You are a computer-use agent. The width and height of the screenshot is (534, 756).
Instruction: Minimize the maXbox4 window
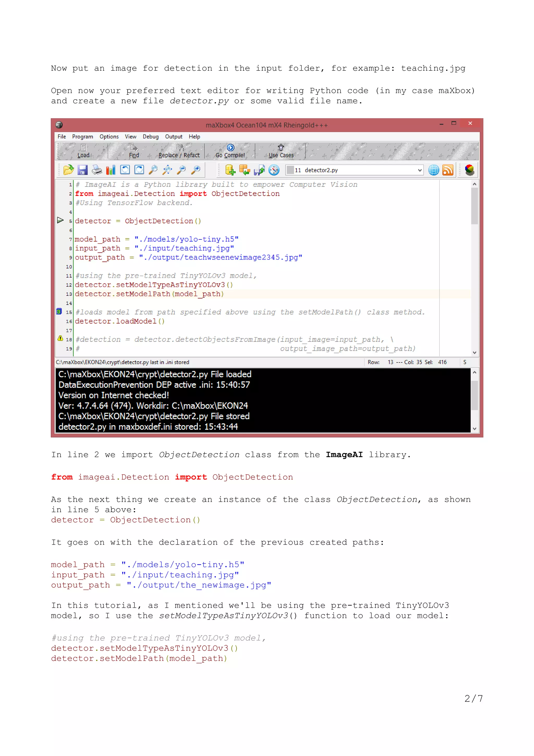tap(441, 124)
